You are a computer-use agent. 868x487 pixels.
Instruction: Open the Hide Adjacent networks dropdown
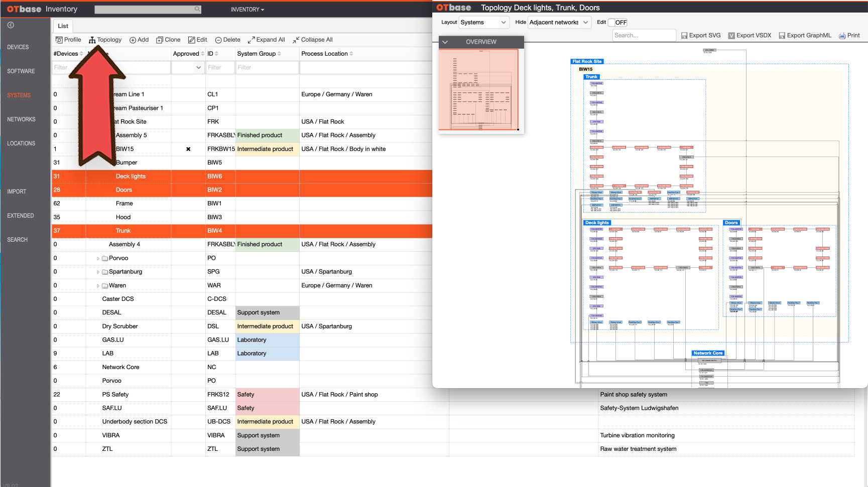pos(559,22)
